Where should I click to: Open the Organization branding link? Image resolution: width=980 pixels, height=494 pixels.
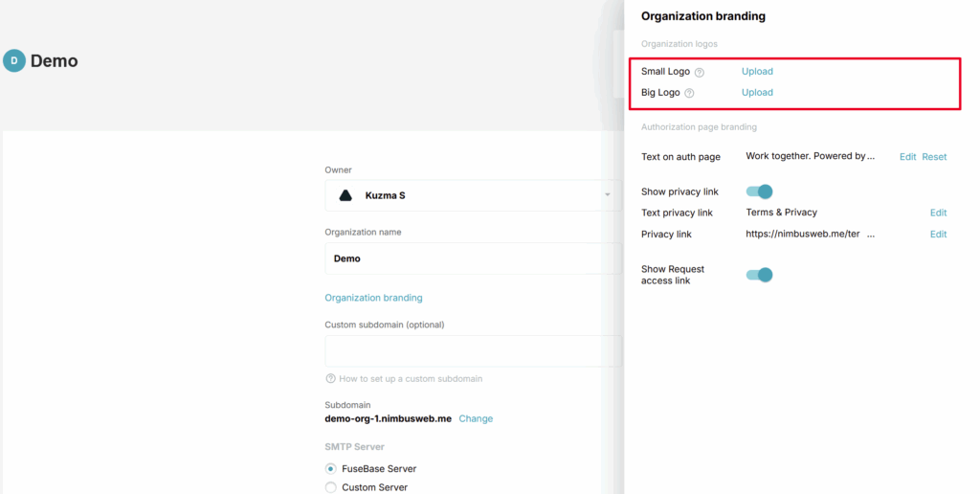(x=373, y=298)
